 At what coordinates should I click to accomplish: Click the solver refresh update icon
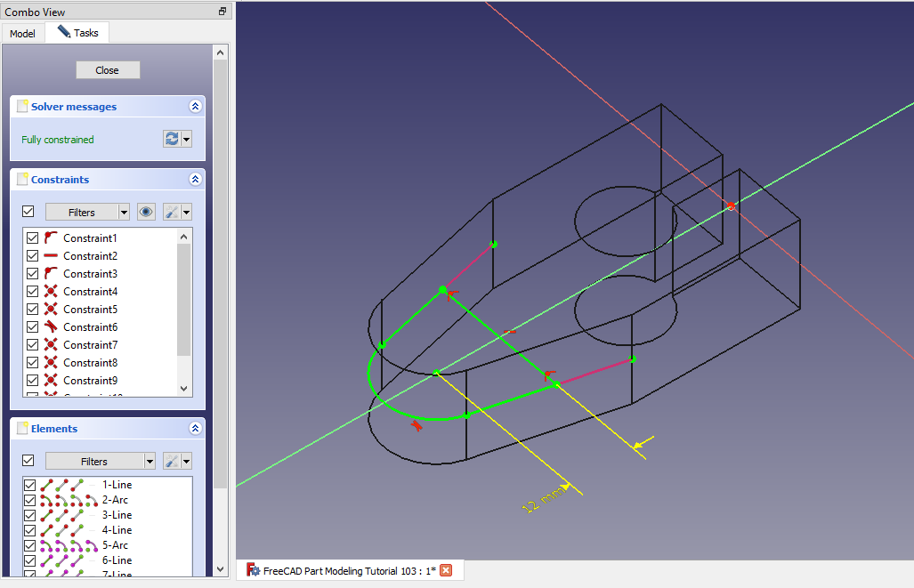172,139
